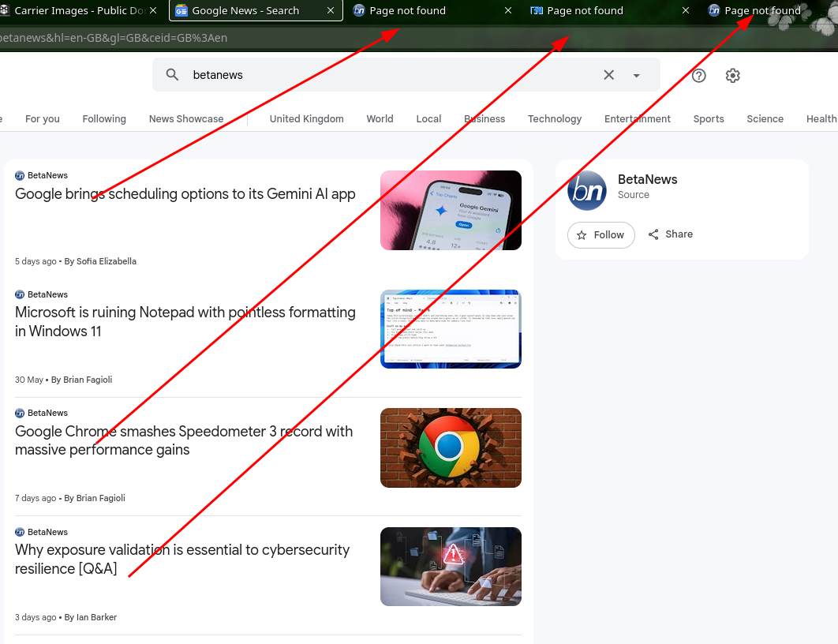838x644 pixels.
Task: Click Notepad Windows 11 screenshot thumbnail
Action: [x=451, y=328]
